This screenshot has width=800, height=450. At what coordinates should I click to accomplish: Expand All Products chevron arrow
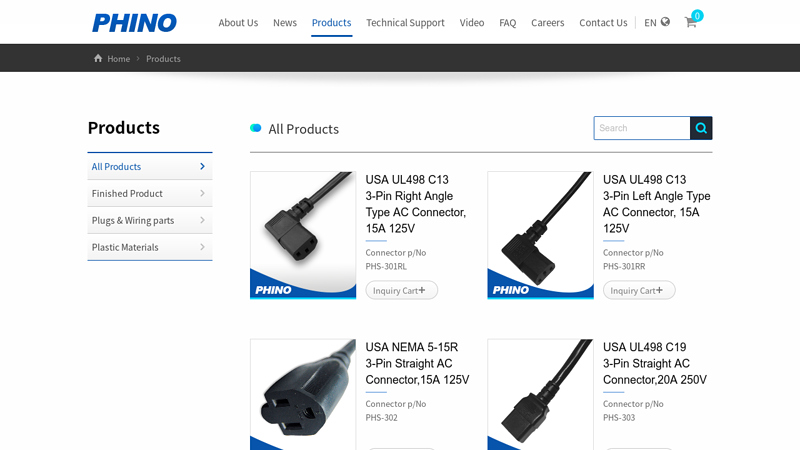(203, 166)
